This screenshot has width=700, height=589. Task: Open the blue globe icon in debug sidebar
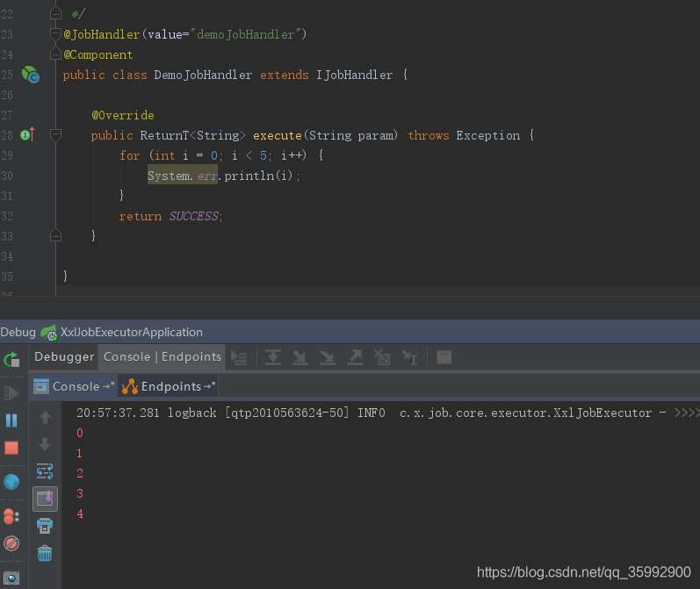(x=11, y=482)
